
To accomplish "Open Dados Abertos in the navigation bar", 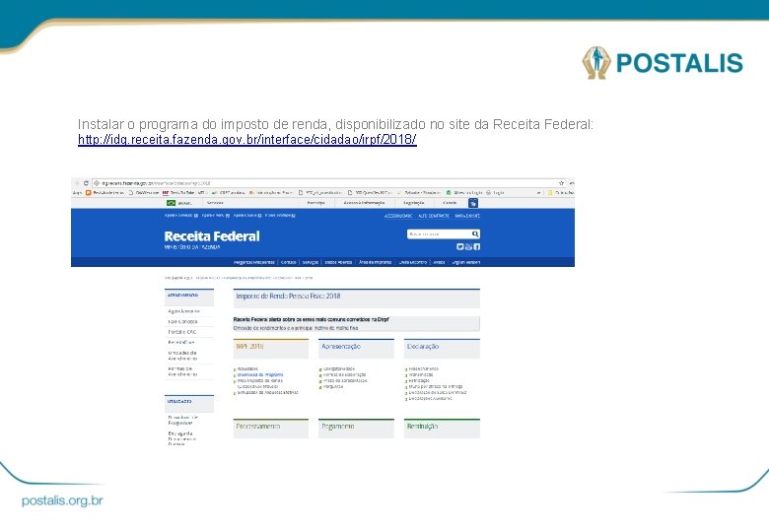I will click(338, 263).
